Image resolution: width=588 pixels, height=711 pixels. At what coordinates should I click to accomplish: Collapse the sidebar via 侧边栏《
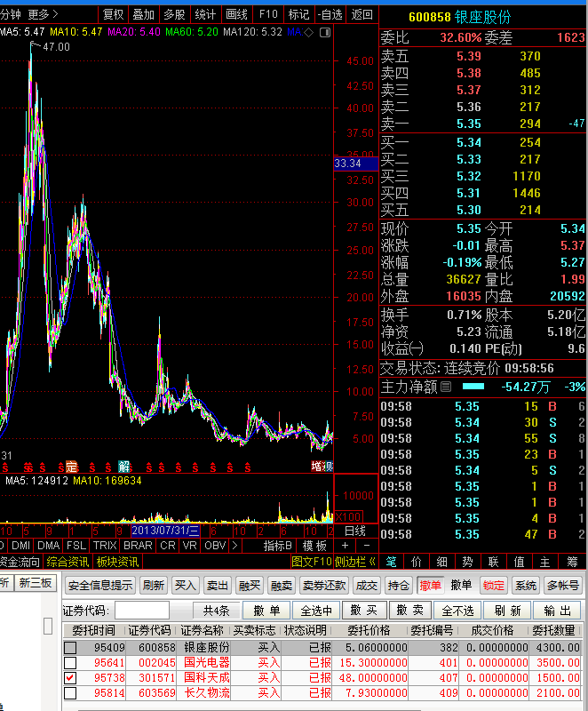(355, 562)
